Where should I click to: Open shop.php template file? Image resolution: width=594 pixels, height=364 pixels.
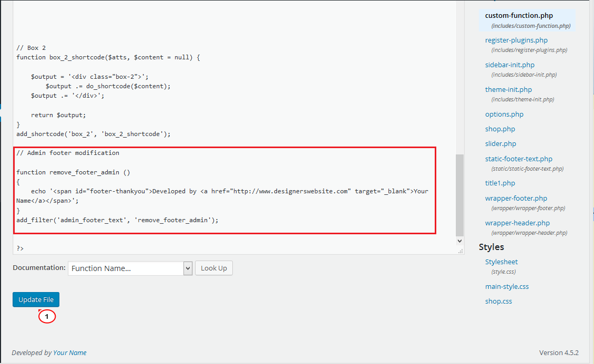pyautogui.click(x=500, y=129)
